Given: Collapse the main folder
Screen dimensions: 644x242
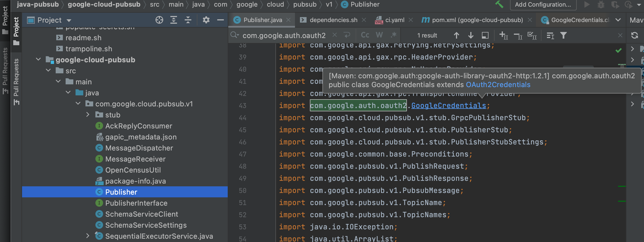Looking at the screenshot, I should pos(58,82).
